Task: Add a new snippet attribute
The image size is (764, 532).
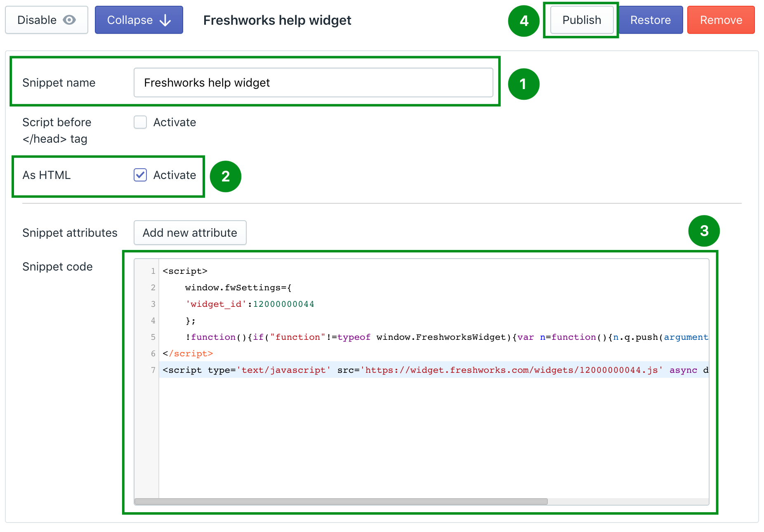Action: coord(190,233)
